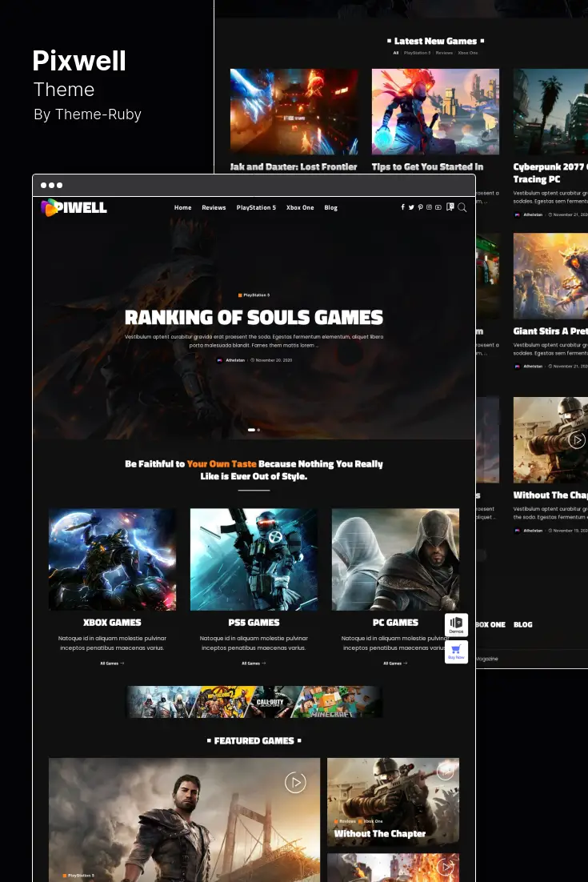This screenshot has height=882, width=588.
Task: Open the Pinterest social icon
Action: [420, 207]
